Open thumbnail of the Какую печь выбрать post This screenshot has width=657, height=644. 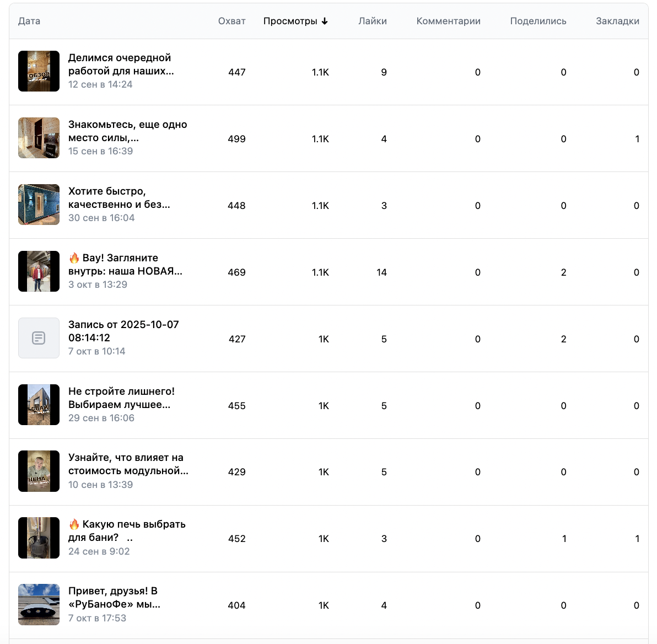coord(39,538)
